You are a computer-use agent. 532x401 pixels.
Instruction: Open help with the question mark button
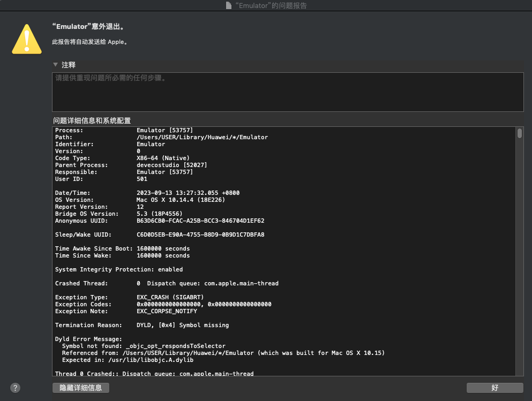tap(16, 388)
